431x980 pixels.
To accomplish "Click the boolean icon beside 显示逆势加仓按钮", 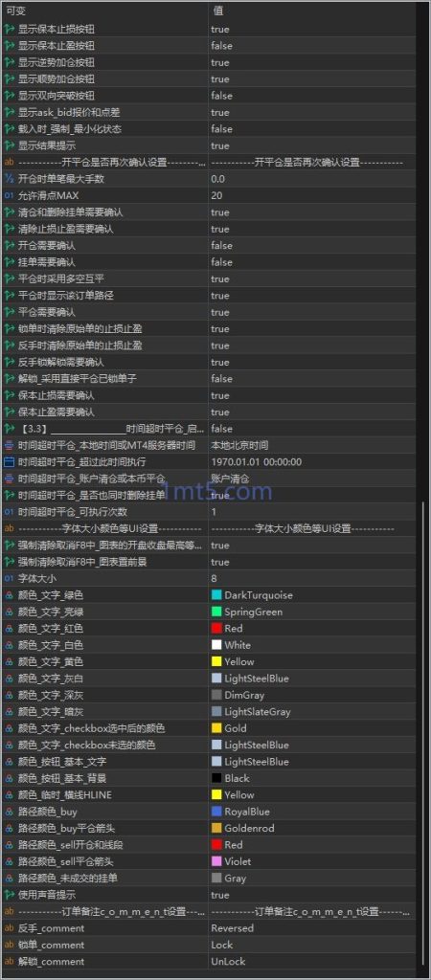I will [x=9, y=62].
